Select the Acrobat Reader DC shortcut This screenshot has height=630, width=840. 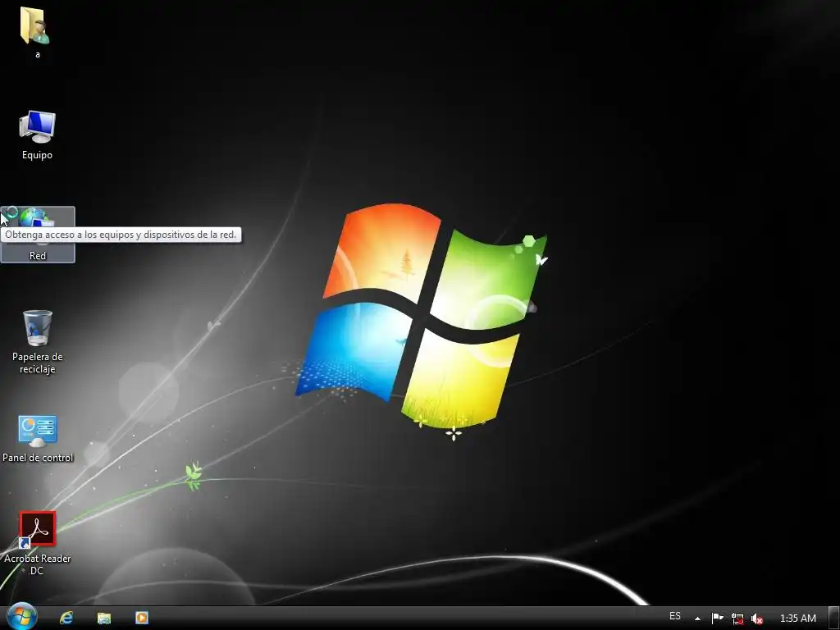(37, 542)
